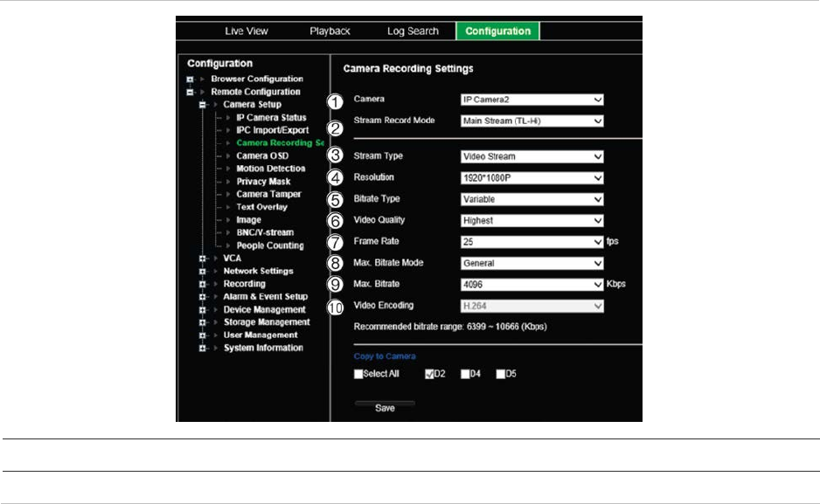Expand the User Management node
This screenshot has height=504, width=820.
[x=203, y=335]
